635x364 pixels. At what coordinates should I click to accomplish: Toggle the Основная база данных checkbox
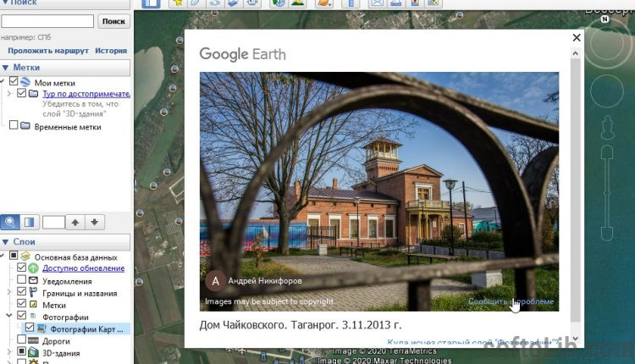(x=14, y=256)
